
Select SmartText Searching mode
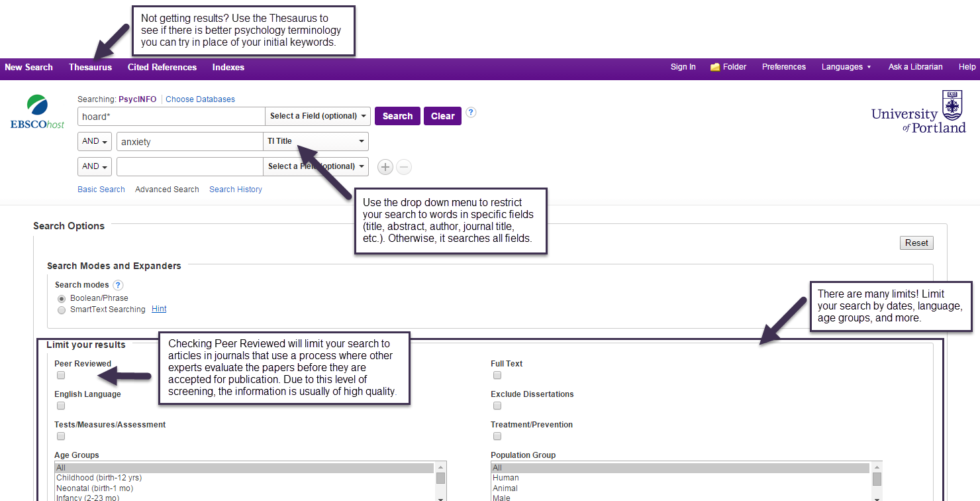tap(62, 309)
